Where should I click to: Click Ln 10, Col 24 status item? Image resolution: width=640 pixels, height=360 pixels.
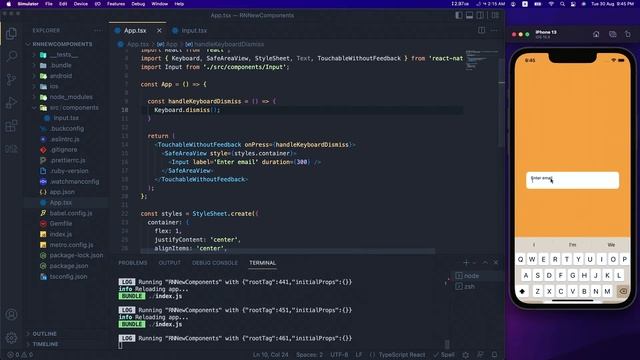270,355
